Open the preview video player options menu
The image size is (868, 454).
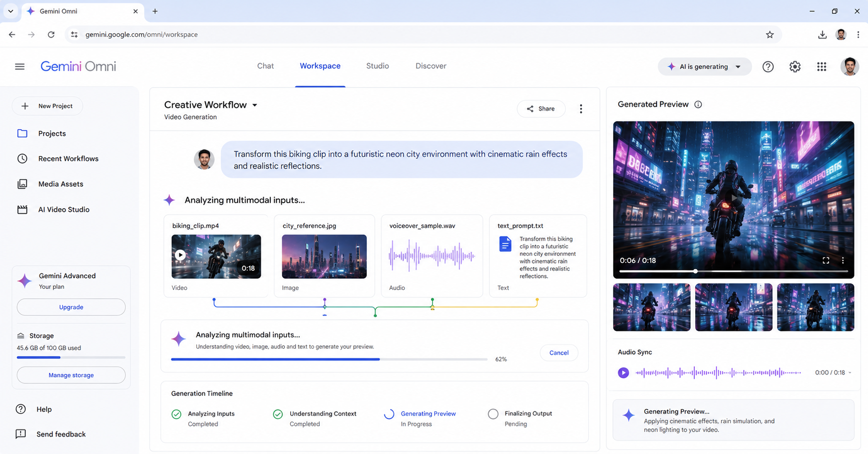[843, 260]
